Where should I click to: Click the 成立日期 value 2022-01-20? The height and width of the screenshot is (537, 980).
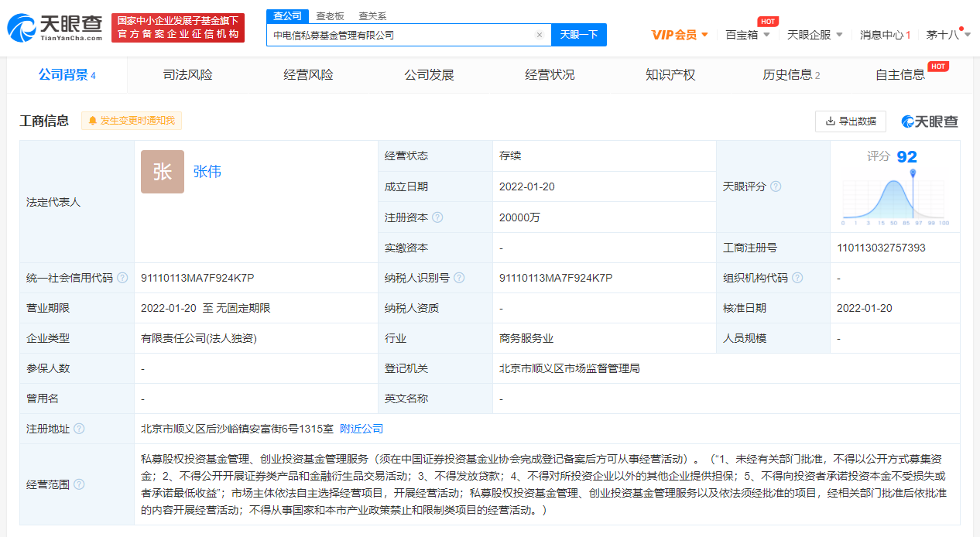(527, 186)
